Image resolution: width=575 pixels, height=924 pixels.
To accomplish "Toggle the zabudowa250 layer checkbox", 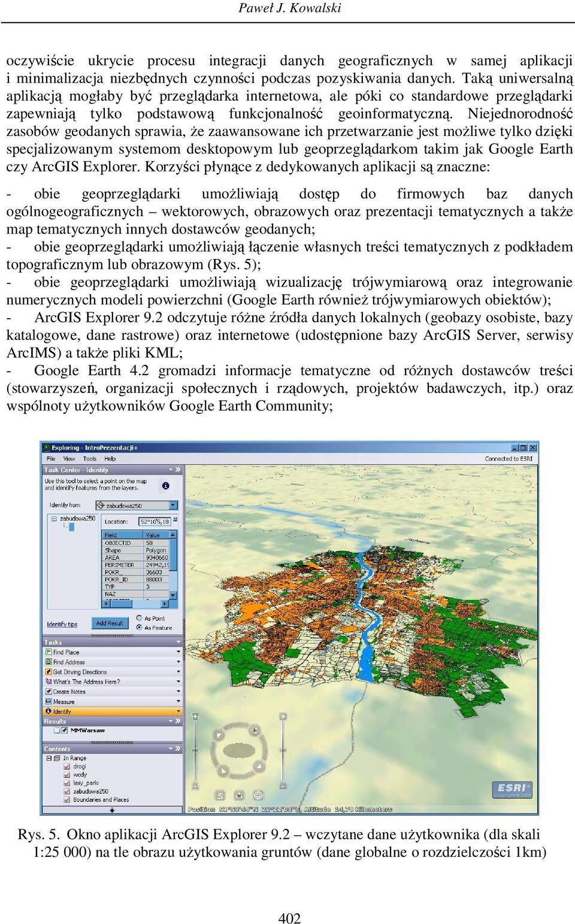I will (67, 791).
